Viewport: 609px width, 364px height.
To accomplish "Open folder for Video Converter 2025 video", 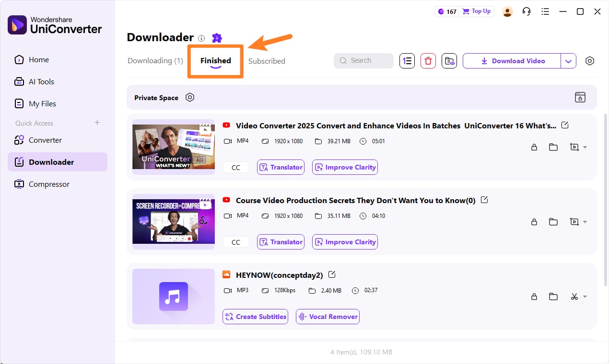I will pos(553,147).
